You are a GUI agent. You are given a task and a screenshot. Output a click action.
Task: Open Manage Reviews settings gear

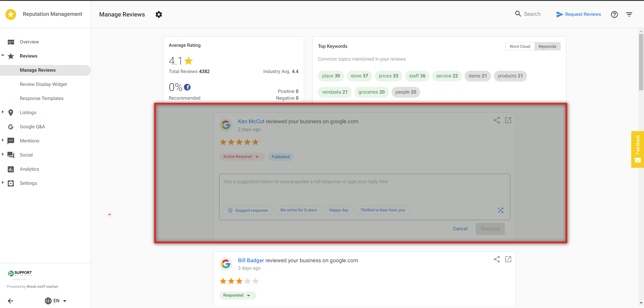(158, 14)
